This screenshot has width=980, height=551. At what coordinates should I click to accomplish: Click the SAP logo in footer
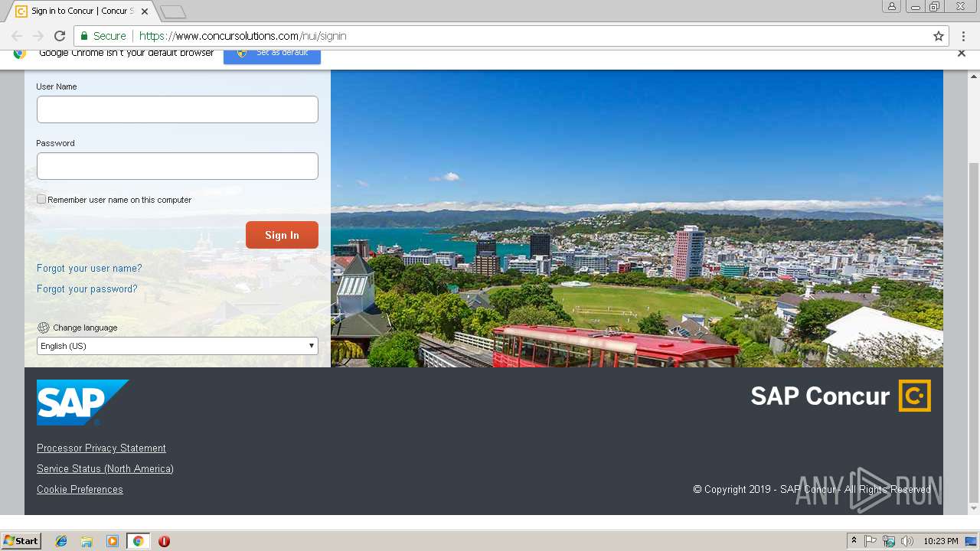[x=83, y=403]
